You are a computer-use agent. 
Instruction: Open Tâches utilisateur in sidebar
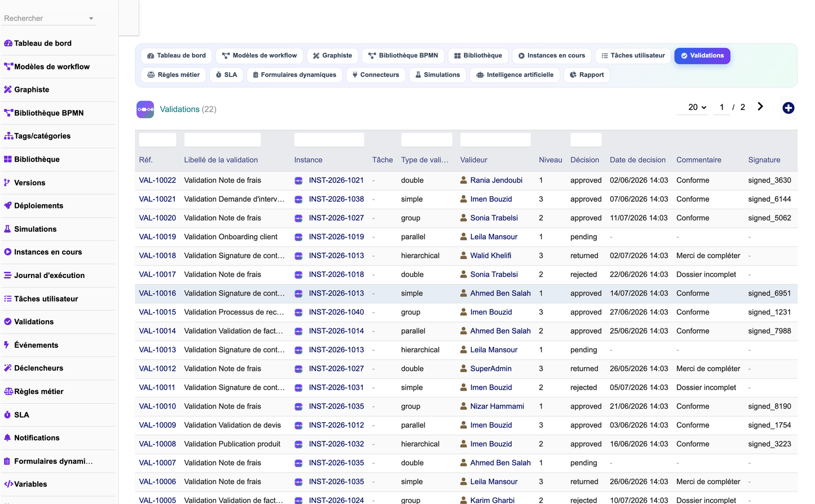46,299
